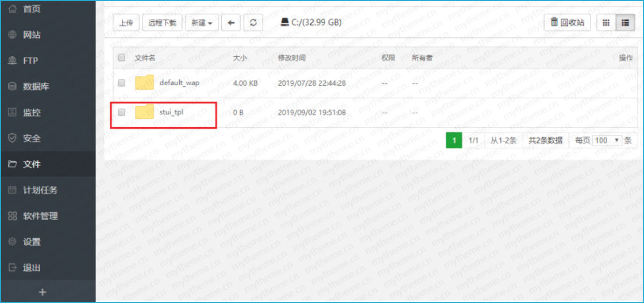Click the 操作 column header
The width and height of the screenshot is (644, 303).
pyautogui.click(x=626, y=58)
